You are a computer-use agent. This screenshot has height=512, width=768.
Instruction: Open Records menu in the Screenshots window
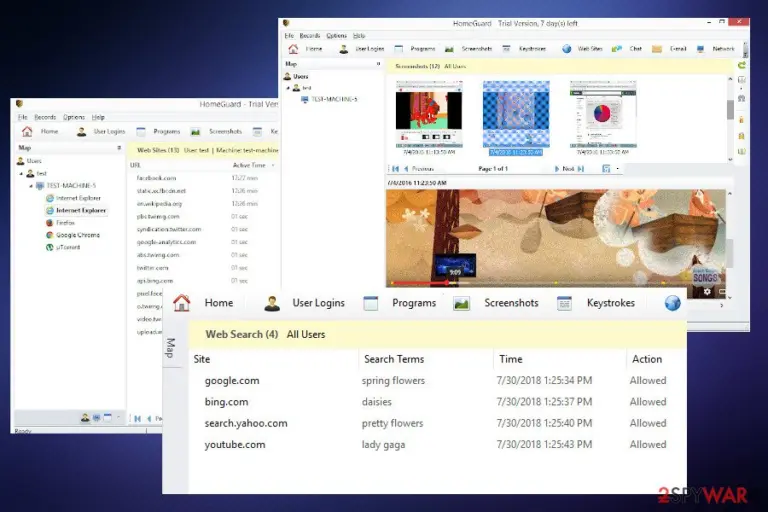[310, 36]
